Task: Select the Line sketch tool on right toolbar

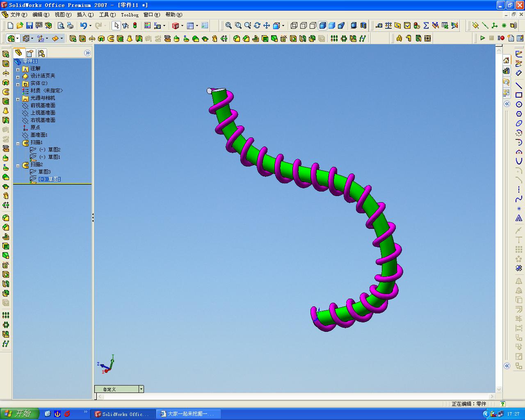Action: 519,86
